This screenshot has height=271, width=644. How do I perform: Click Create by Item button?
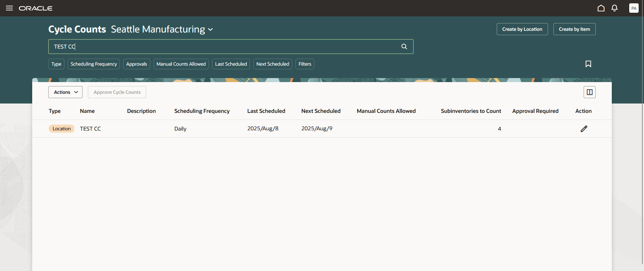tap(575, 29)
